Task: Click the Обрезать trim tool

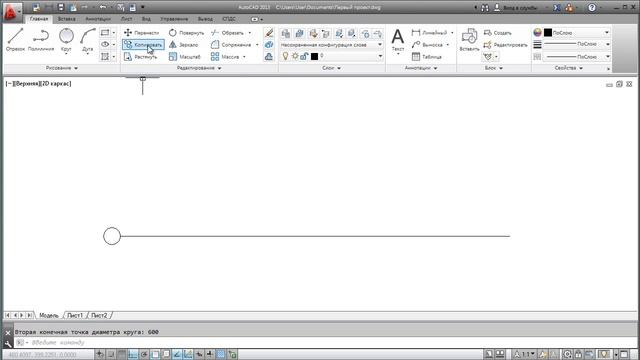Action: pyautogui.click(x=227, y=33)
